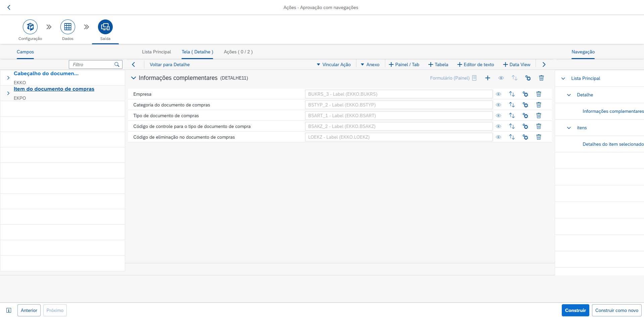Image resolution: width=644 pixels, height=317 pixels.
Task: Add a Painel / Tab
Action: click(x=404, y=64)
